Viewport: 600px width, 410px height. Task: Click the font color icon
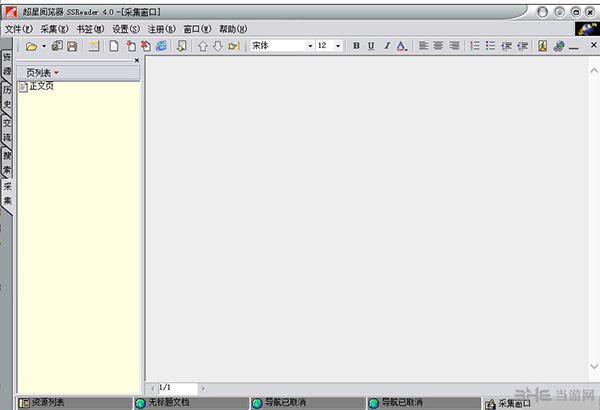tap(401, 46)
